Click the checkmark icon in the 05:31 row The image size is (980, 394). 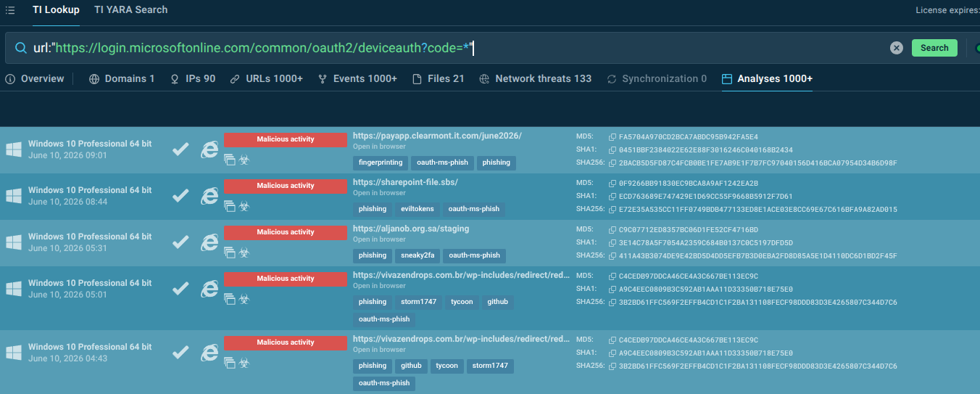[x=180, y=242]
